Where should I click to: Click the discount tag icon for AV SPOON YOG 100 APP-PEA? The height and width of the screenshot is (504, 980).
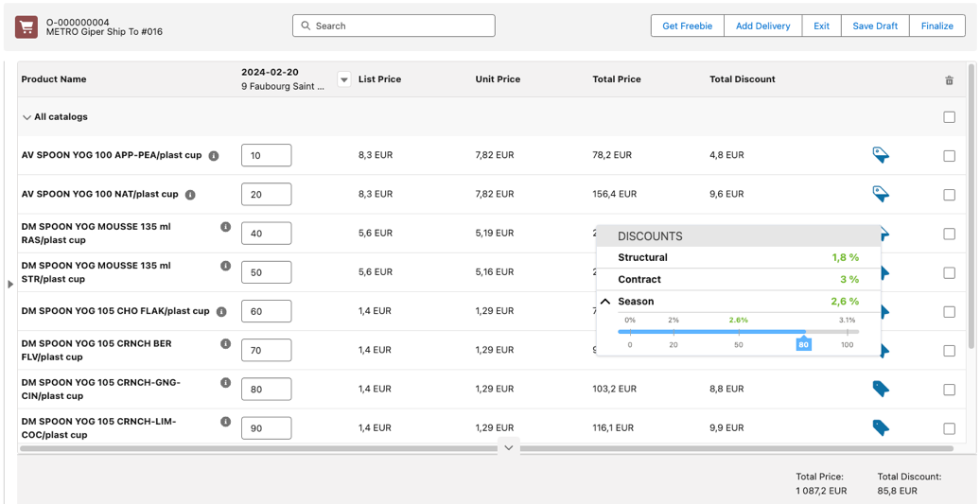pos(880,155)
